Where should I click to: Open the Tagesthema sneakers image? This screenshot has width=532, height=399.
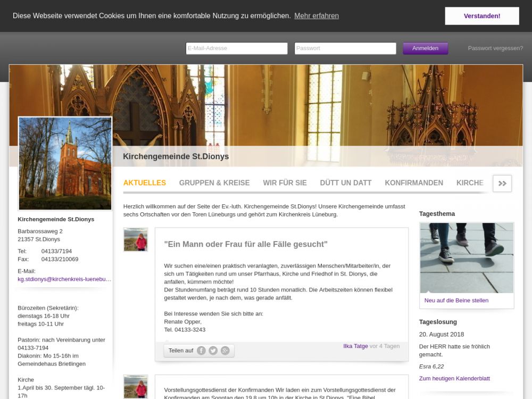tap(467, 258)
